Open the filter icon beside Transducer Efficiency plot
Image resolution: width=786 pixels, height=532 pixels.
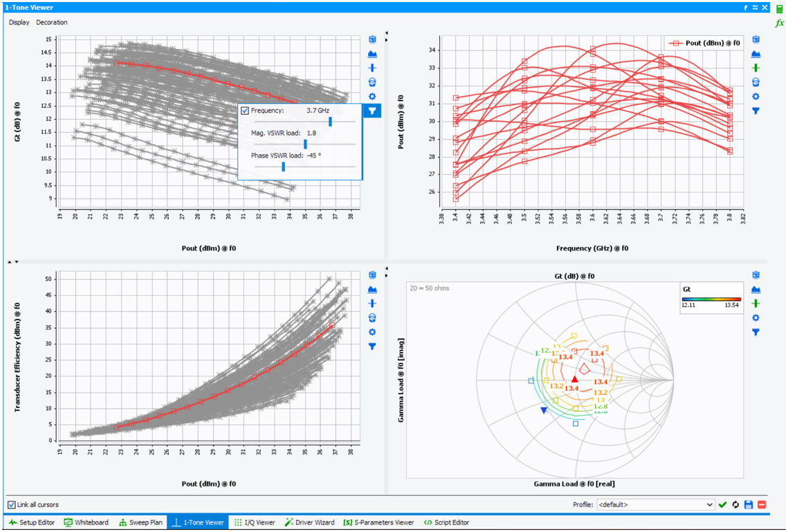(372, 346)
